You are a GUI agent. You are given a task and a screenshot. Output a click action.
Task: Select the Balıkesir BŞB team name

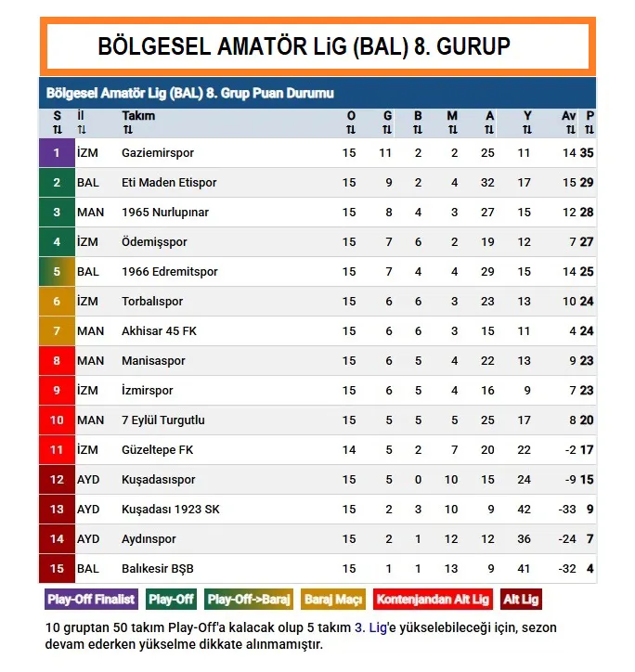[x=158, y=569]
